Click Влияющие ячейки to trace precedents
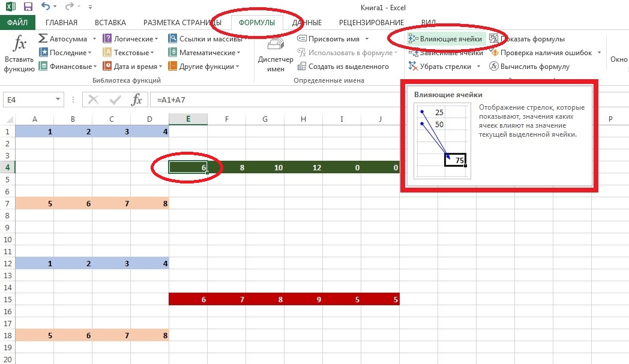 point(445,39)
